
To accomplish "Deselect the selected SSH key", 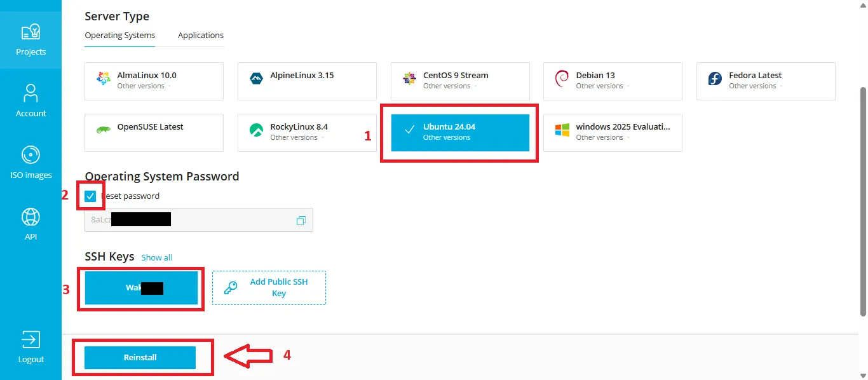I will coord(140,287).
